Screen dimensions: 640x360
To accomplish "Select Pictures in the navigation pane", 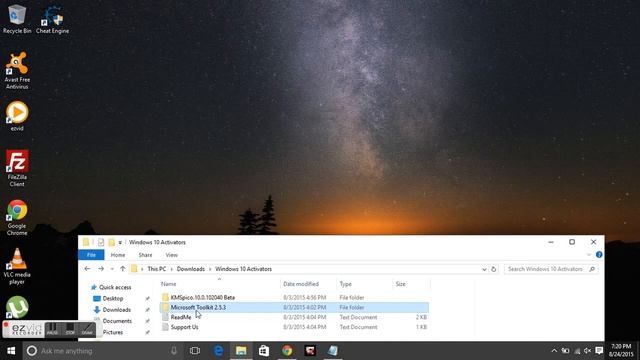I will point(113,332).
